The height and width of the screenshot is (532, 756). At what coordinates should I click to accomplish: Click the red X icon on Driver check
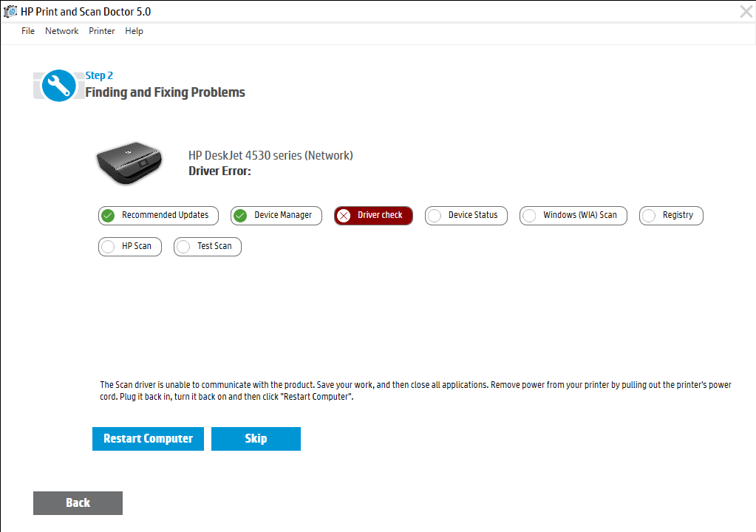(344, 216)
